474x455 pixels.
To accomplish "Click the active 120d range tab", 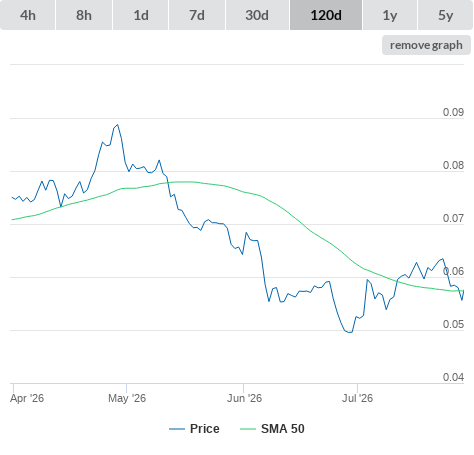I will point(326,15).
